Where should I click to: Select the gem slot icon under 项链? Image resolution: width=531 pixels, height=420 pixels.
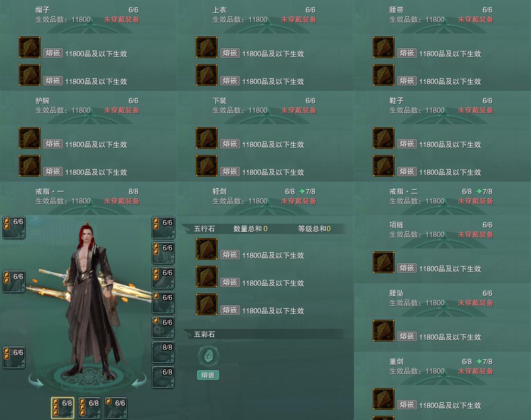384,262
